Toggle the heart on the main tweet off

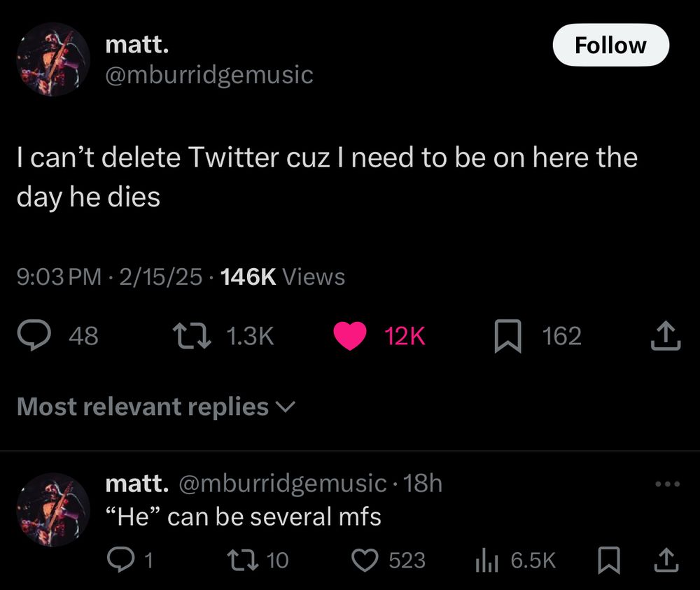[350, 336]
